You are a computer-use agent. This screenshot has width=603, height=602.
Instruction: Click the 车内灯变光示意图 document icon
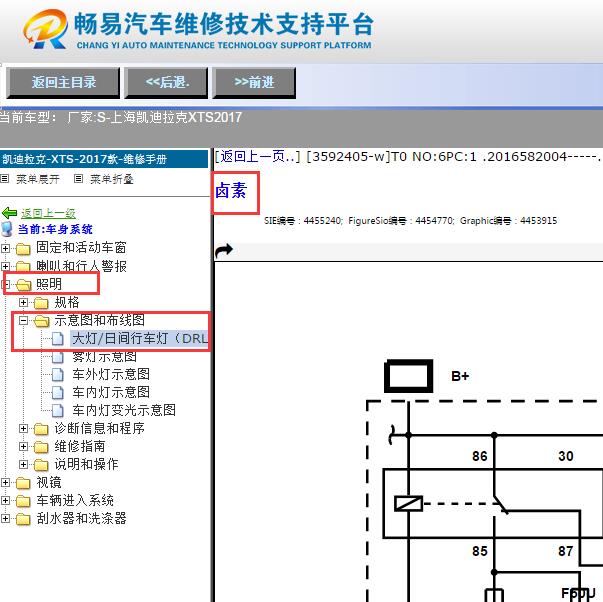click(58, 411)
